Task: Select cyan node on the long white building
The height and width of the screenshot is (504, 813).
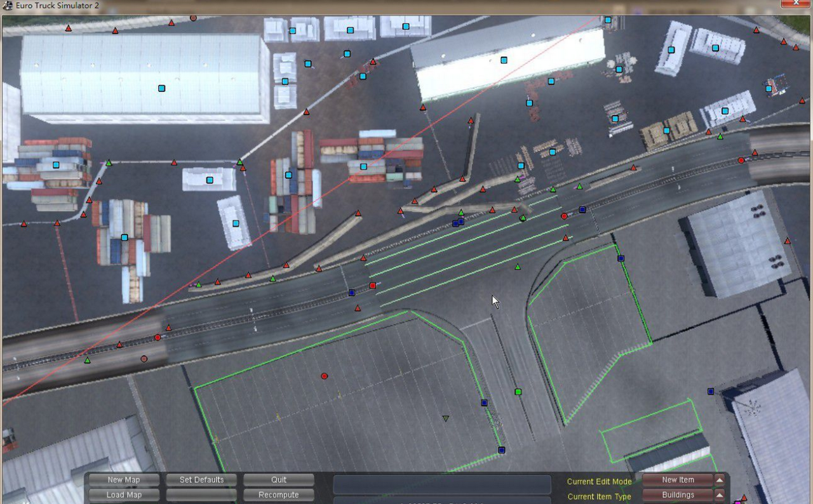Action: 504,60
